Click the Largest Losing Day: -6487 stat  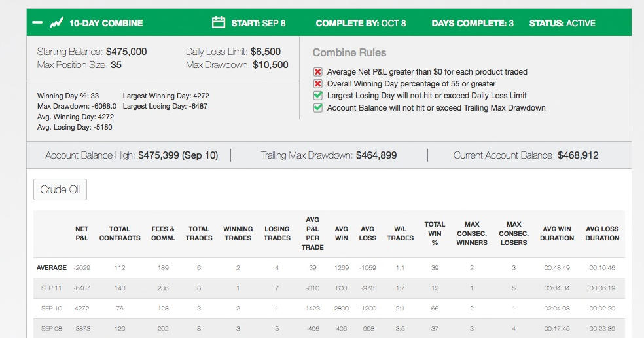tap(165, 107)
